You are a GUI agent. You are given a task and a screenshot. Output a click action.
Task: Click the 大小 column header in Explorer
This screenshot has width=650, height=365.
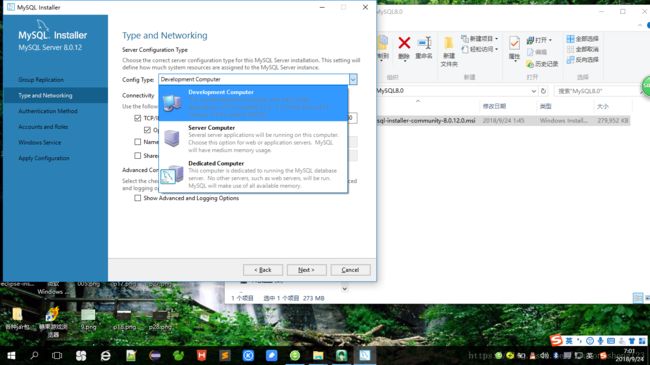(602, 106)
